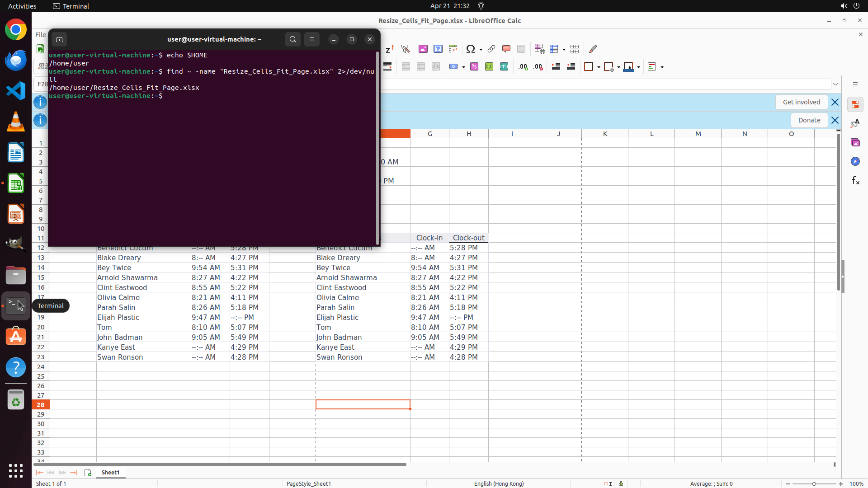Viewport: 868px width, 488px height.
Task: Open the Insert Hyperlink tool
Action: [491, 49]
